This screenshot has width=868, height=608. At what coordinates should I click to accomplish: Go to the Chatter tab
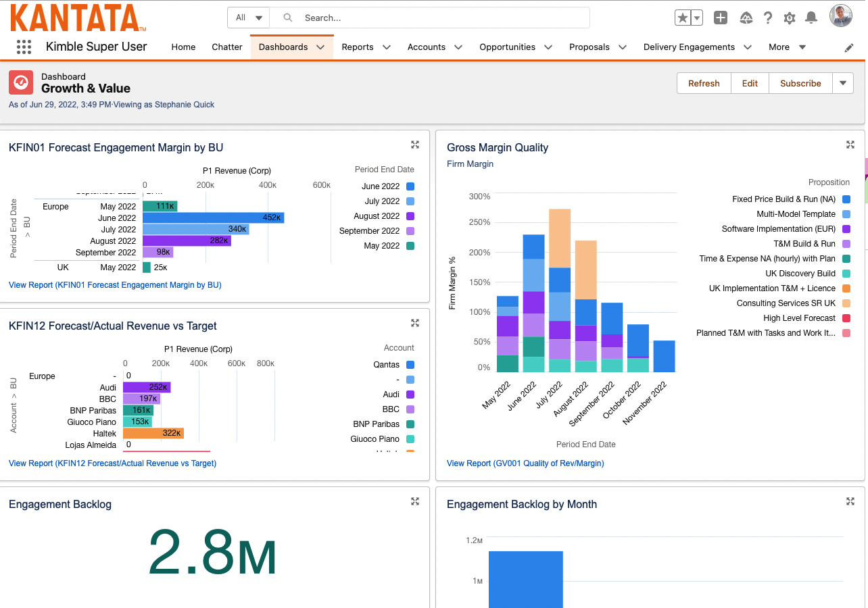pos(226,47)
